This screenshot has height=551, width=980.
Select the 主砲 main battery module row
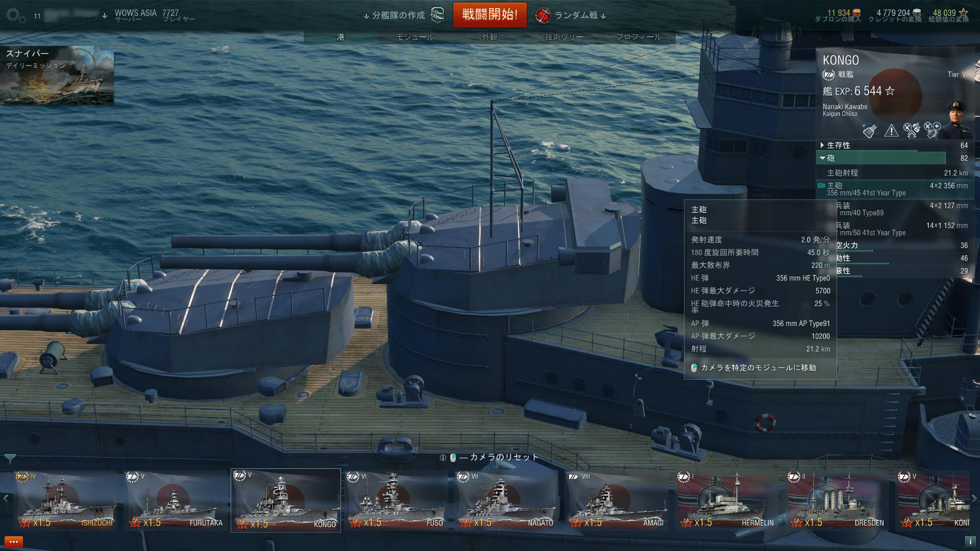click(x=894, y=189)
